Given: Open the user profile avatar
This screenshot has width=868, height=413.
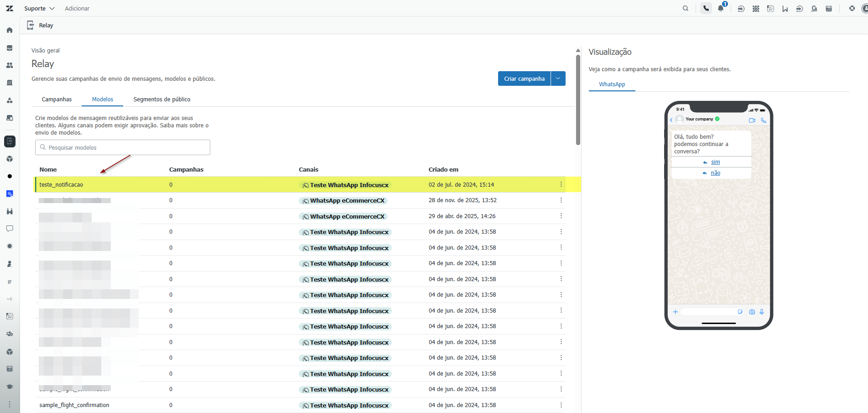Looking at the screenshot, I should (x=865, y=8).
